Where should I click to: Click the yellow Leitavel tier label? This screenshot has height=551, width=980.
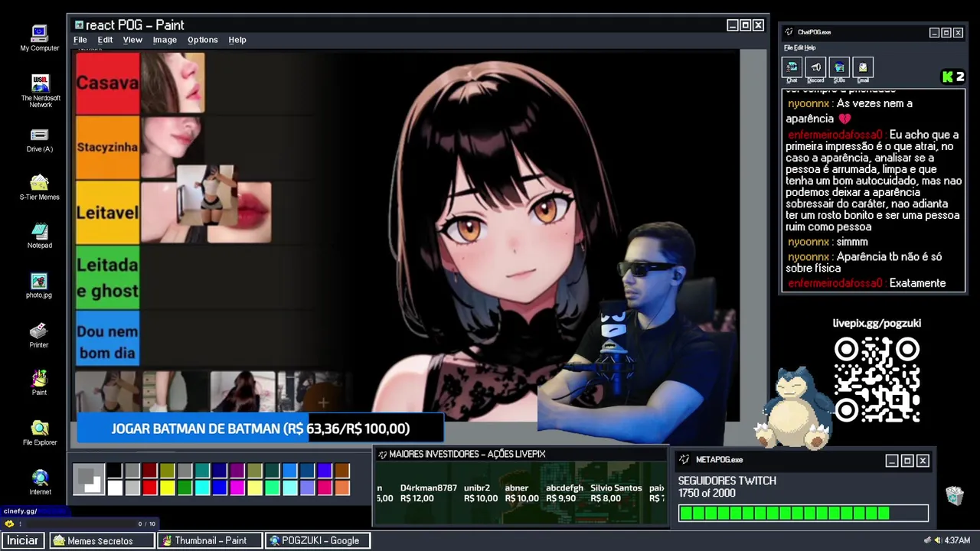click(107, 213)
